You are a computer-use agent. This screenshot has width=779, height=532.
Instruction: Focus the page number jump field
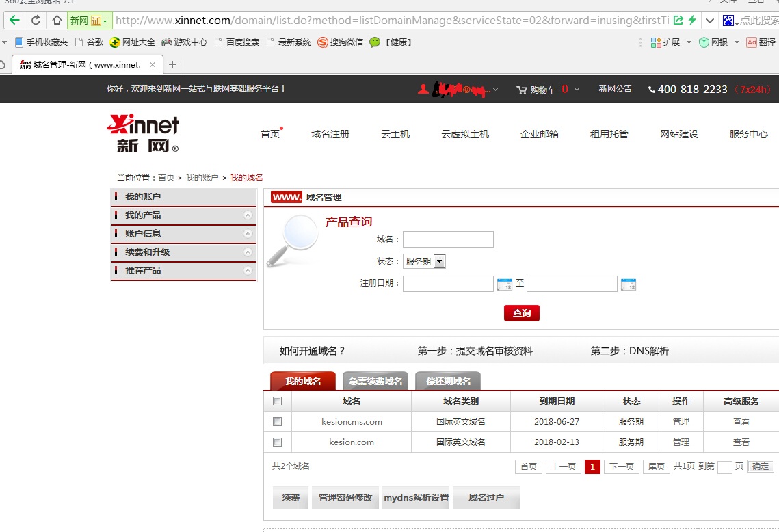pos(725,467)
